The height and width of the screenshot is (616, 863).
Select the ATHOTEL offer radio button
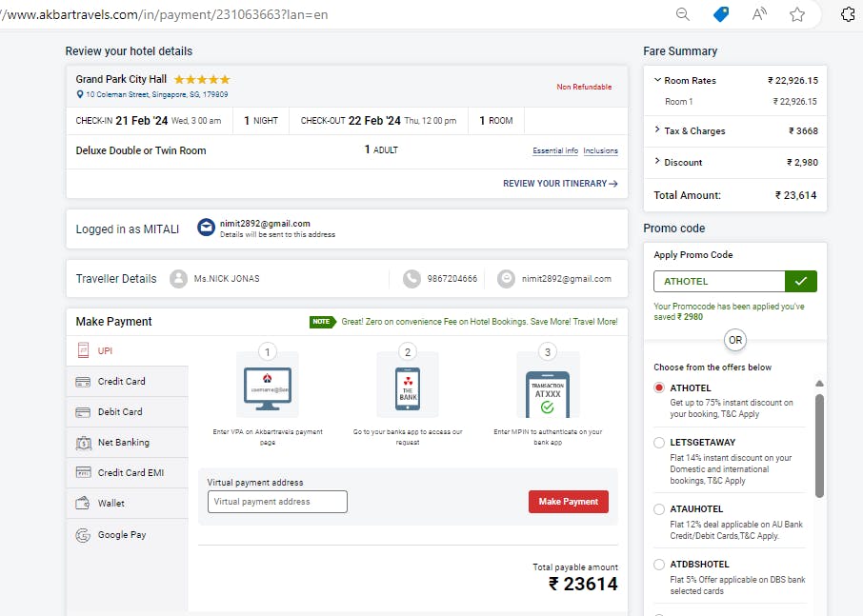[x=659, y=387]
